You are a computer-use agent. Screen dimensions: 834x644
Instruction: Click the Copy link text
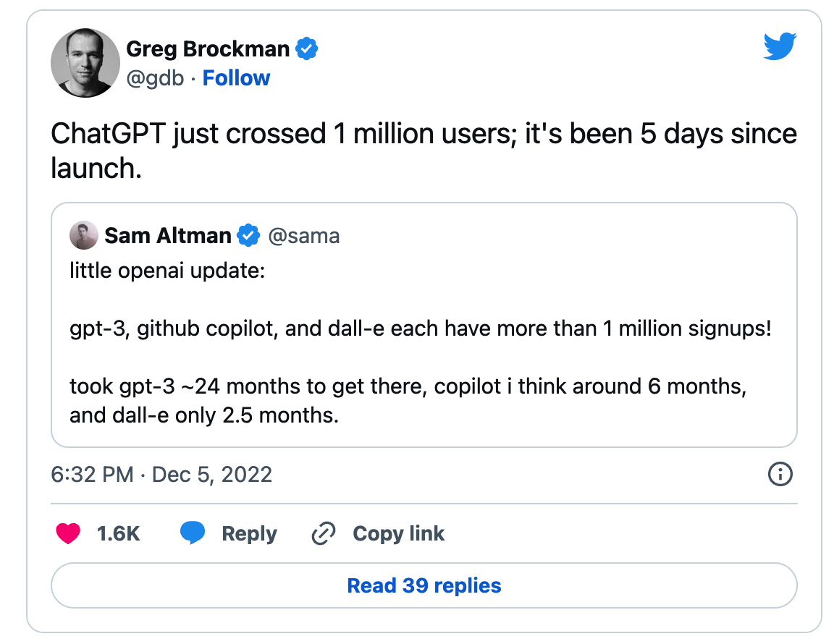click(398, 534)
